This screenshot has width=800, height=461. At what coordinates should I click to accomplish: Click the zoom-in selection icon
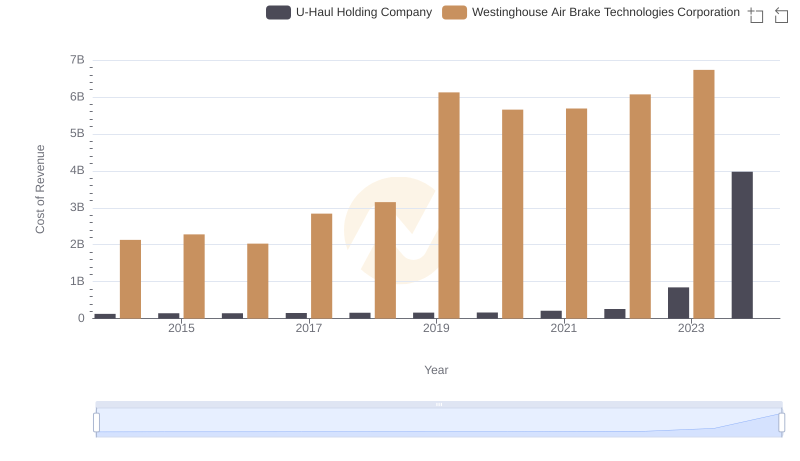(x=756, y=15)
